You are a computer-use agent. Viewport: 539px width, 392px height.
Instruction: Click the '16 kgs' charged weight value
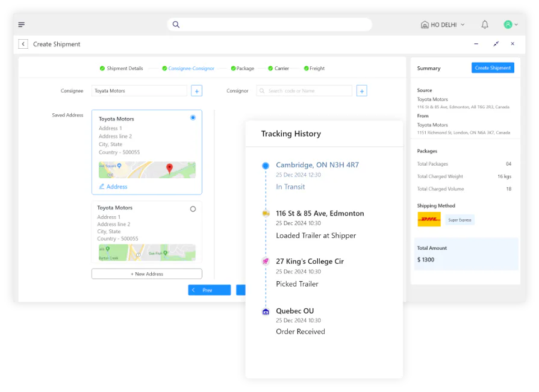pyautogui.click(x=504, y=176)
